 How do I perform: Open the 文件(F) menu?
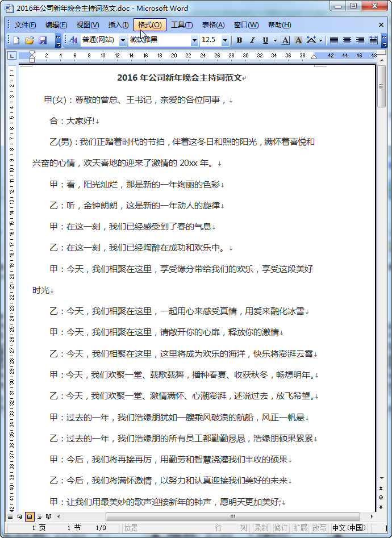point(25,25)
